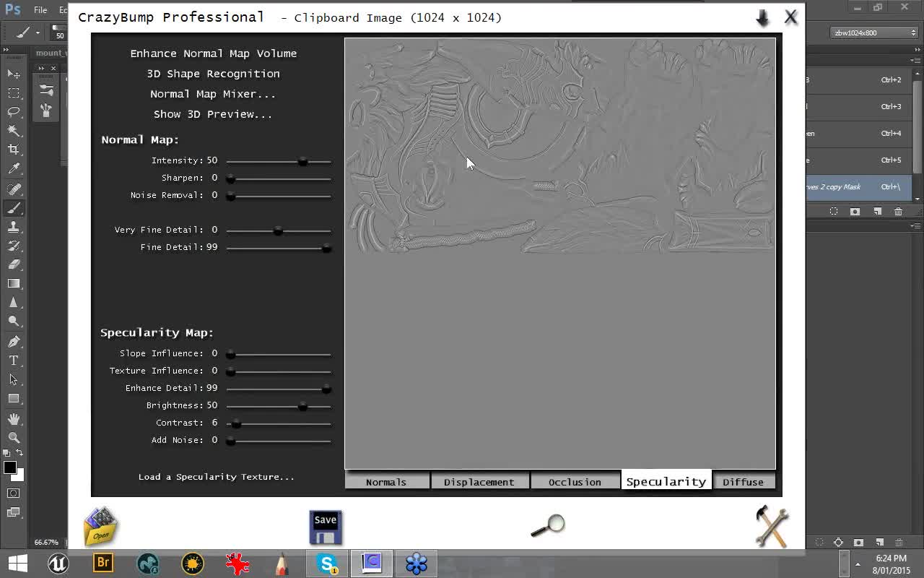
Task: Select the Clone Stamp tool
Action: click(14, 227)
